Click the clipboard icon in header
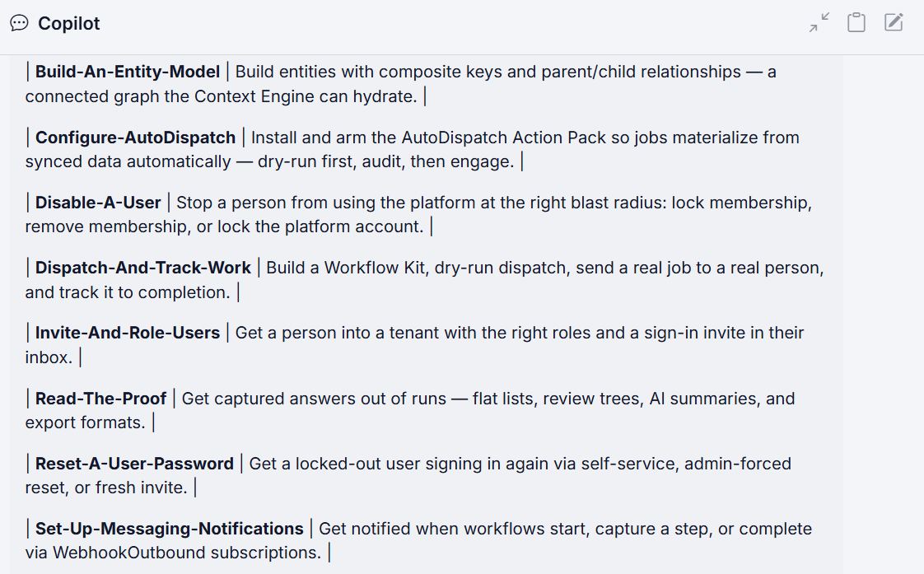Screen dimensions: 924x574 (856, 22)
